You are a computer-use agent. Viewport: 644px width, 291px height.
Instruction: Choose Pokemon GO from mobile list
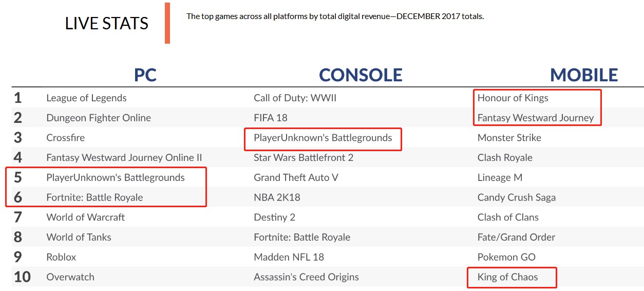[x=506, y=257]
